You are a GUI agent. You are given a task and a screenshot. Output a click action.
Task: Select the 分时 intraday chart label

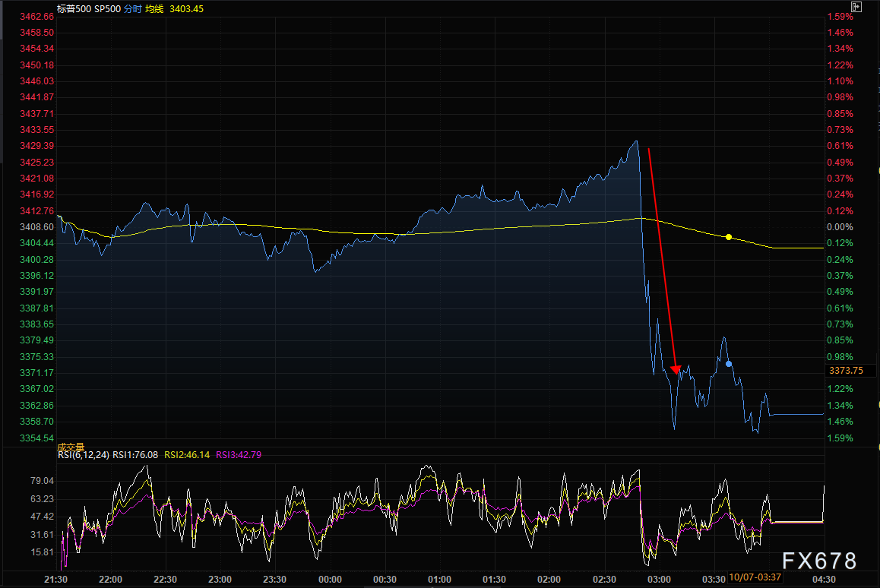pyautogui.click(x=131, y=8)
